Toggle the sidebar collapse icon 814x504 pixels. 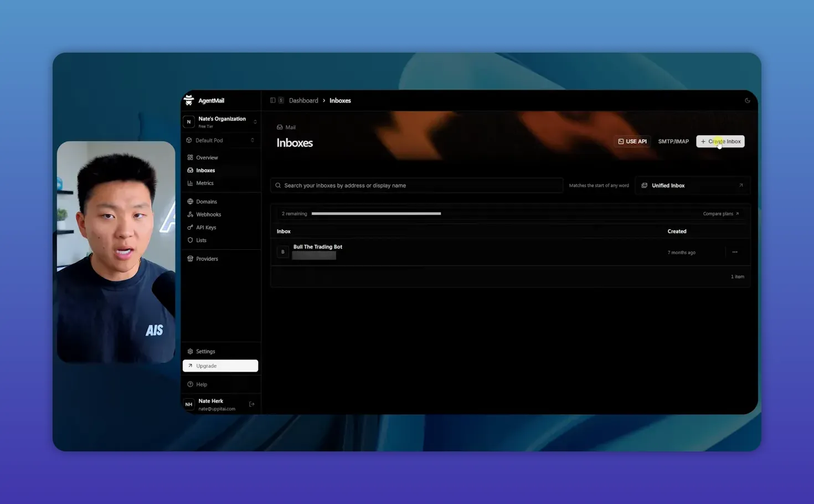pos(272,100)
